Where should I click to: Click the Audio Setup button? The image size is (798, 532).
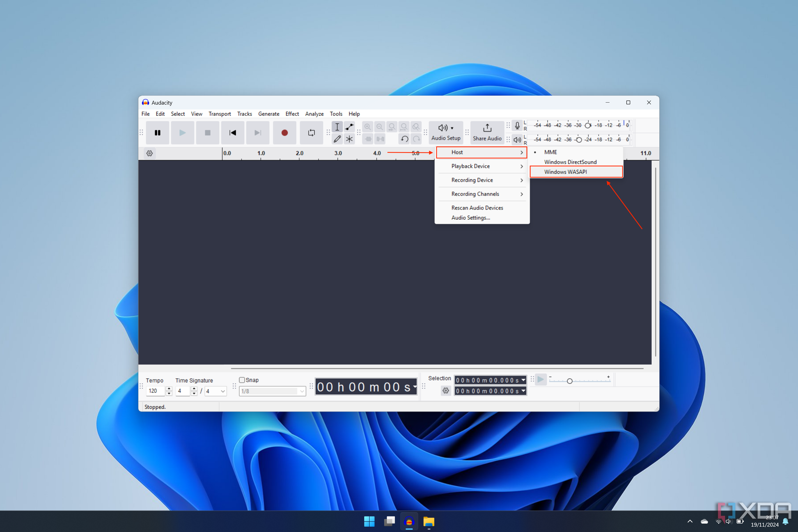(446, 132)
